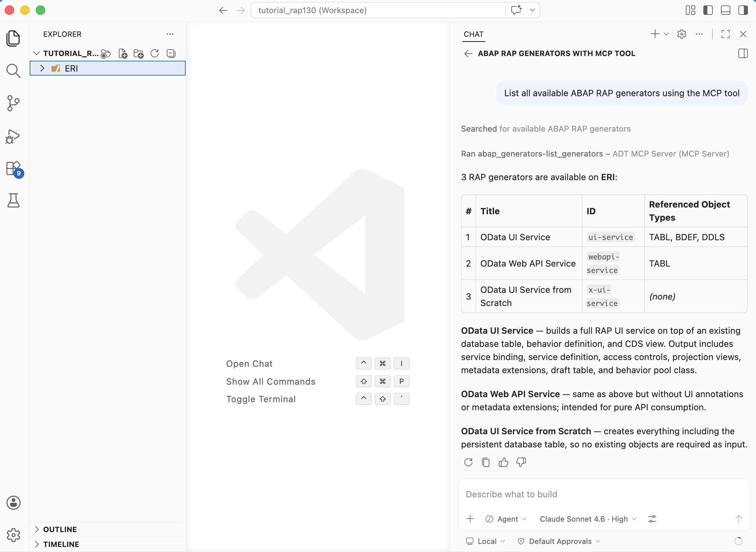
Task: Configure tools icon in chat input
Action: tap(652, 519)
